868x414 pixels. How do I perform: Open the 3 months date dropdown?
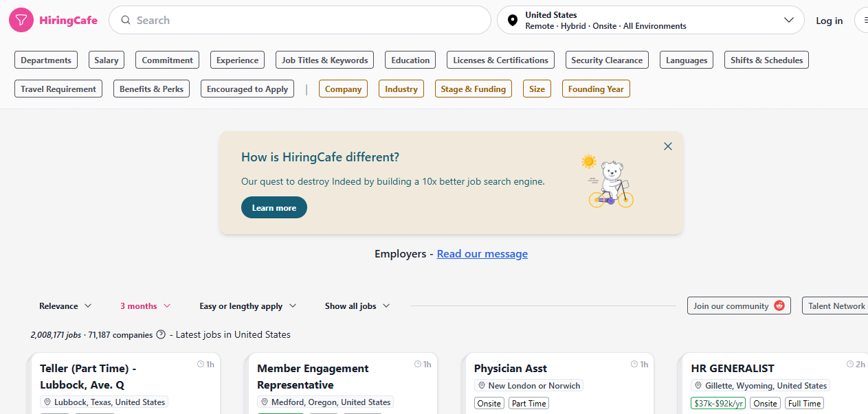pos(146,306)
